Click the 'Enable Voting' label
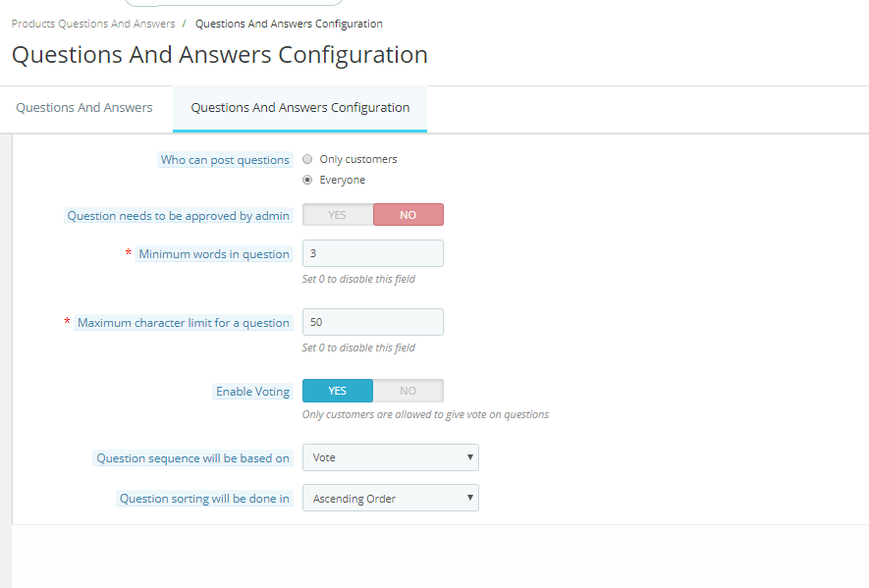Screen dimensions: 869x588 [252, 392]
